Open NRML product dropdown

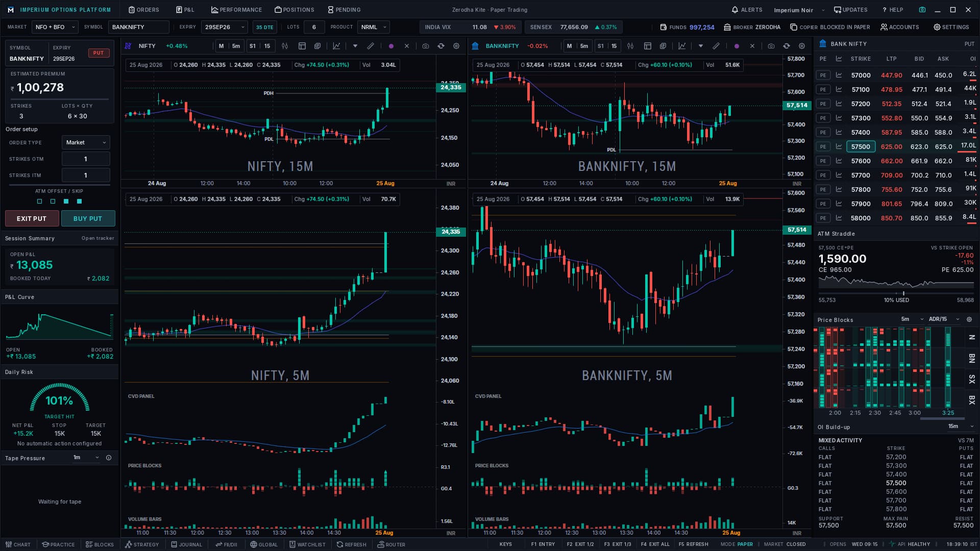pos(374,27)
